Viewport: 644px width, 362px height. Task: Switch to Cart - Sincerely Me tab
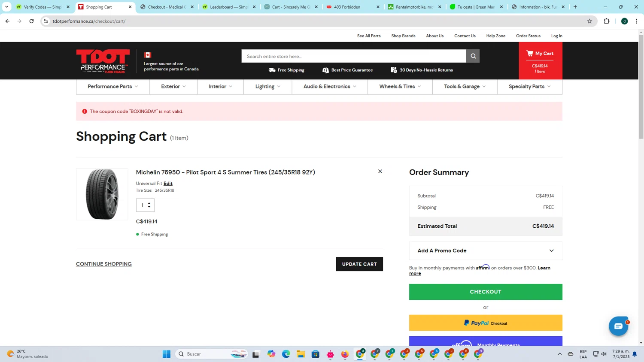[291, 7]
